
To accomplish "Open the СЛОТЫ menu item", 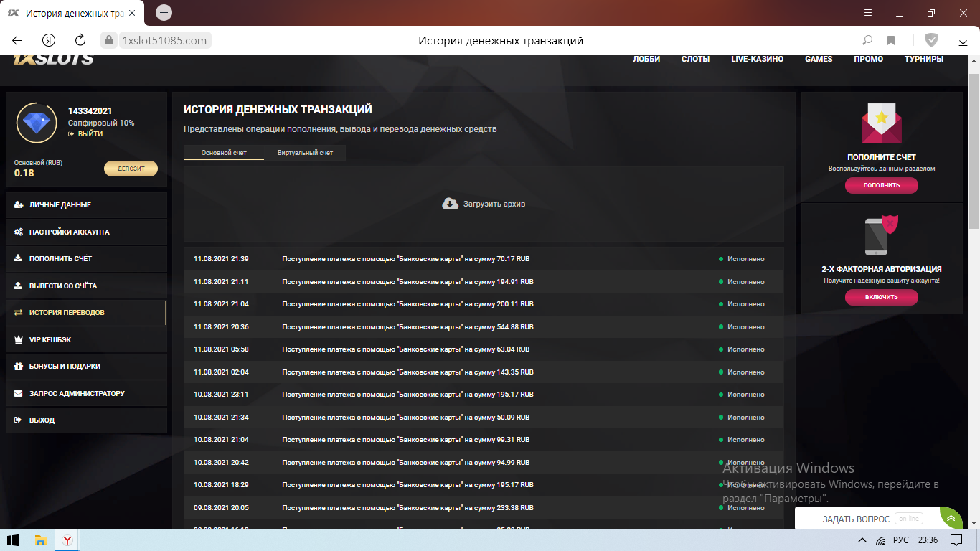I will pos(696,59).
